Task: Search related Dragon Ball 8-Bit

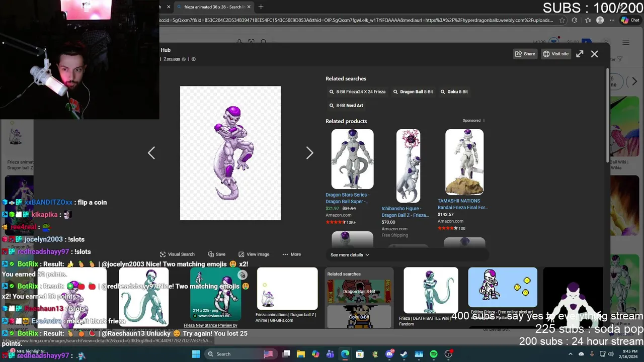Action: [413, 92]
